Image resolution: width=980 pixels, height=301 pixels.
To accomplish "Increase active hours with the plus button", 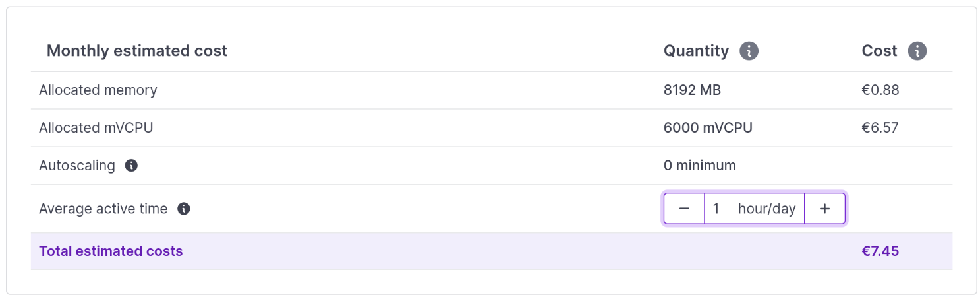I will tap(824, 209).
